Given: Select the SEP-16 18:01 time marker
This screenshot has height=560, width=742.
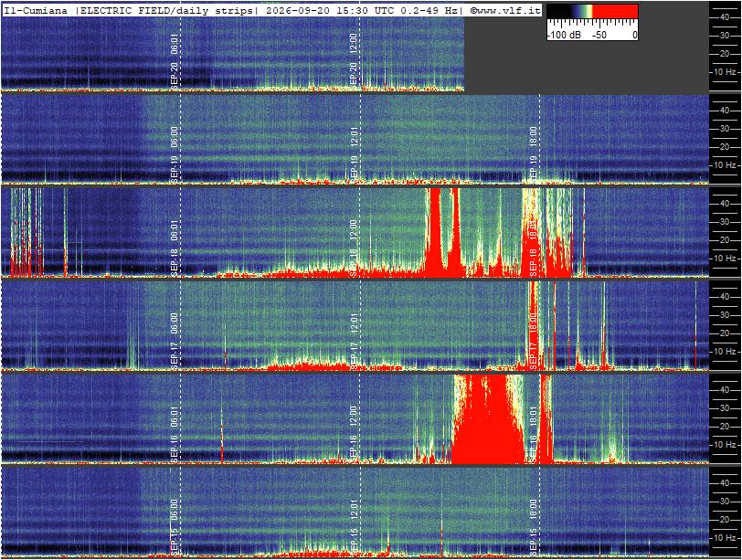Looking at the screenshot, I should click(534, 433).
